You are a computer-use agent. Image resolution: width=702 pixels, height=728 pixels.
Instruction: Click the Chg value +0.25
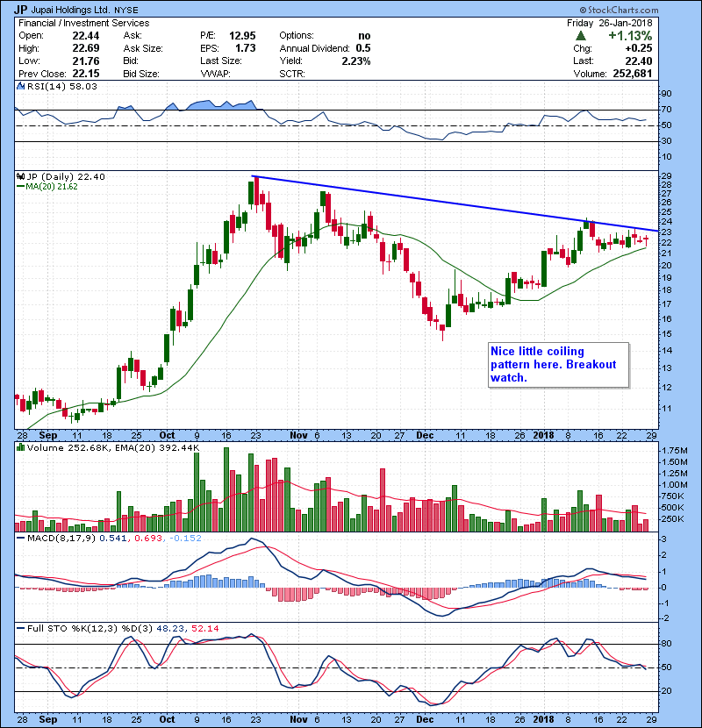(x=638, y=48)
